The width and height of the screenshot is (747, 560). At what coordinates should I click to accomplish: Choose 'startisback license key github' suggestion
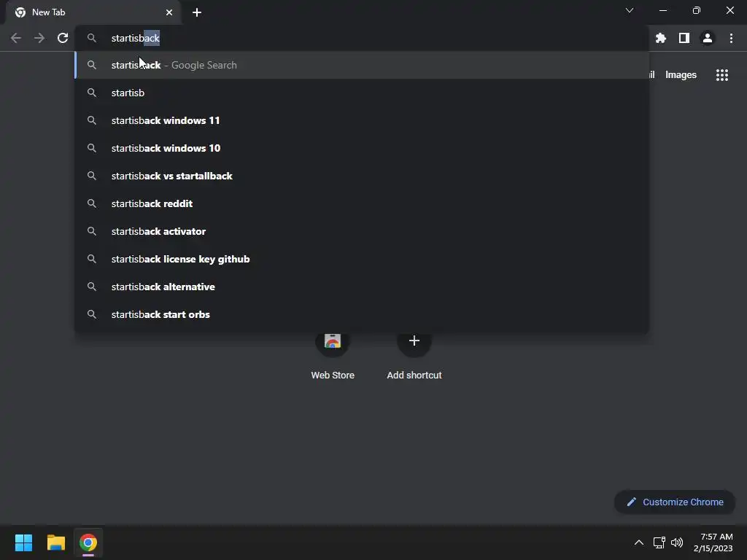[x=362, y=259]
